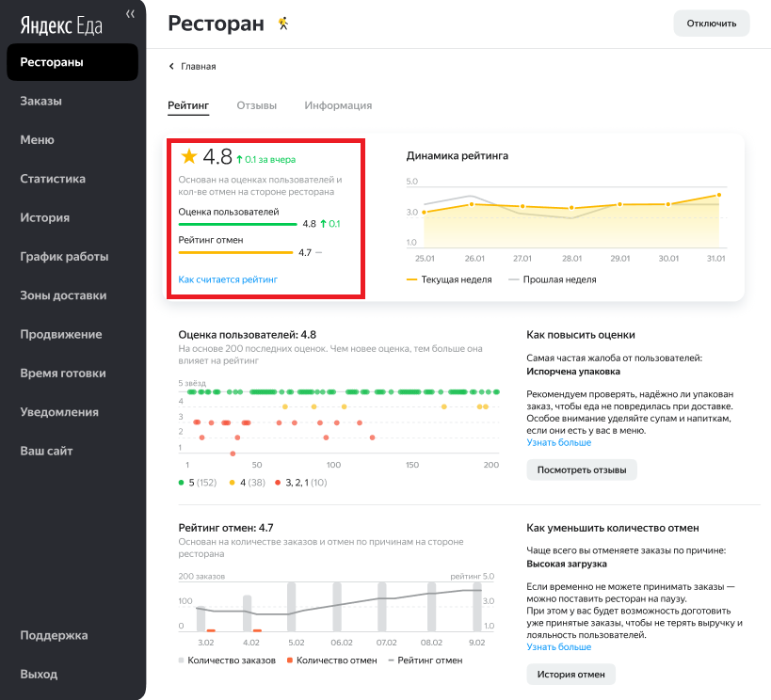The height and width of the screenshot is (700, 771).
Task: Switch to the Отзывы tab
Action: click(256, 105)
